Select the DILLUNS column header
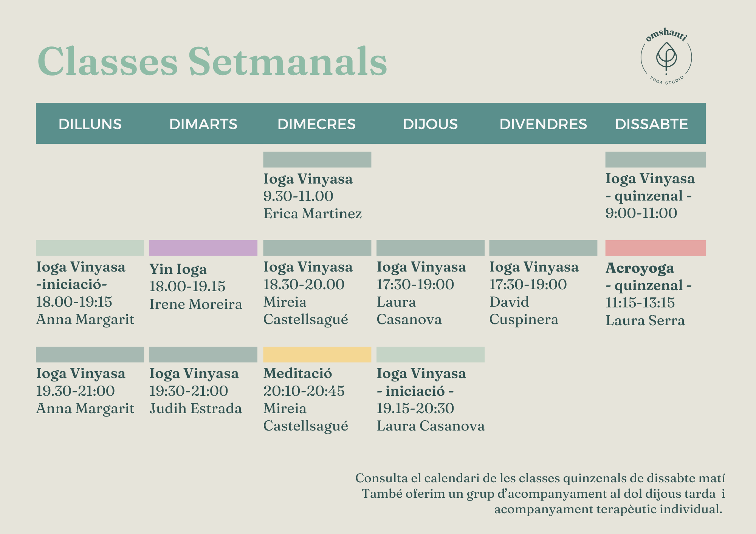This screenshot has height=534, width=756. point(90,124)
